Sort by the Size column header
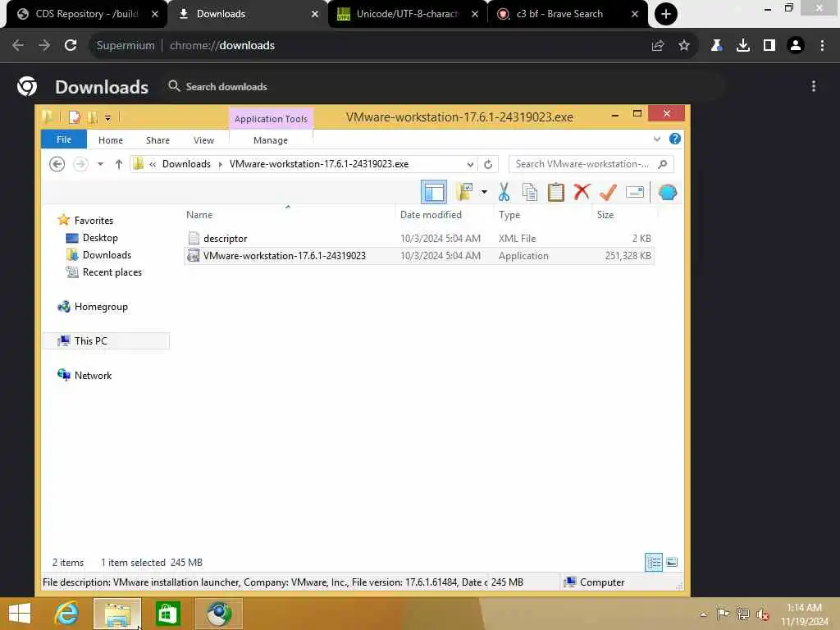This screenshot has height=630, width=840. [605, 215]
